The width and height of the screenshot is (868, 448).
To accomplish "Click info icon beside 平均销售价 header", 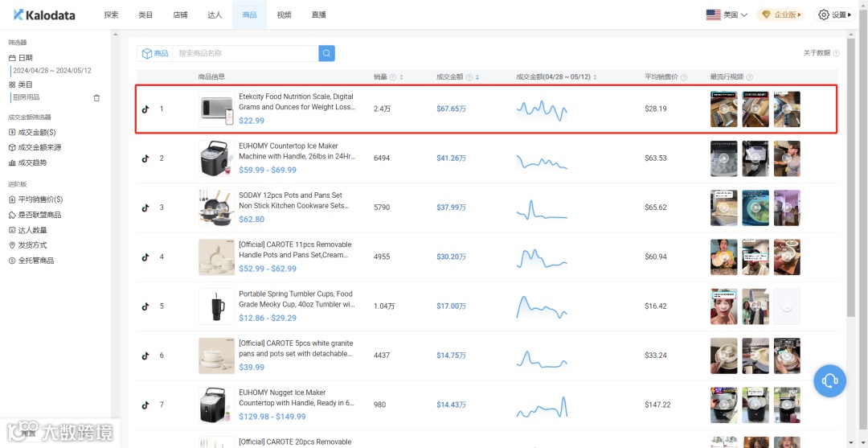I will click(x=684, y=77).
